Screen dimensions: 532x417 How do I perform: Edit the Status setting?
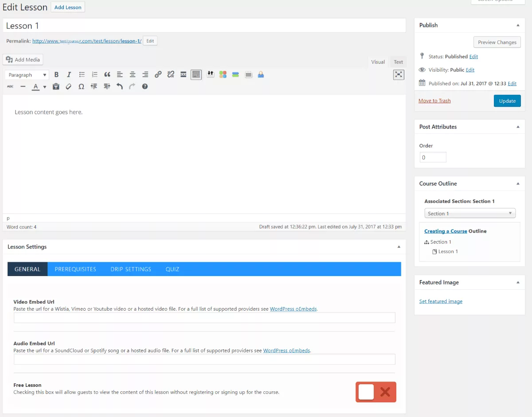[x=473, y=56]
